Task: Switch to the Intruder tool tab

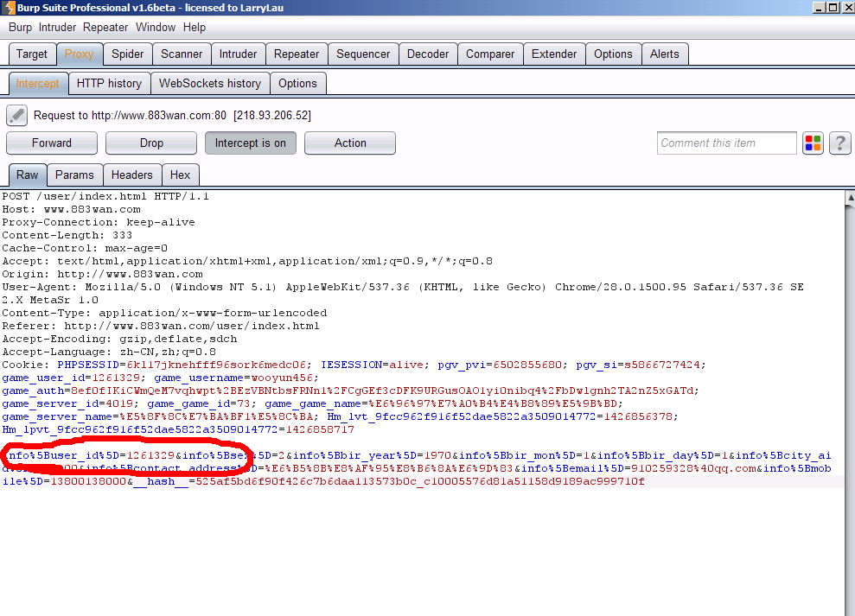Action: (x=238, y=54)
